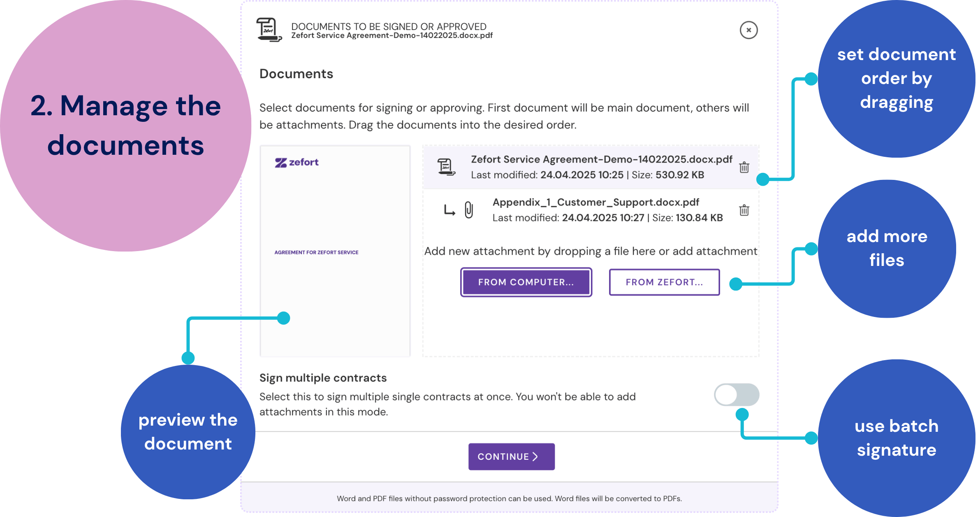Delete Zefort Service Agreement document with trash icon

coord(744,167)
